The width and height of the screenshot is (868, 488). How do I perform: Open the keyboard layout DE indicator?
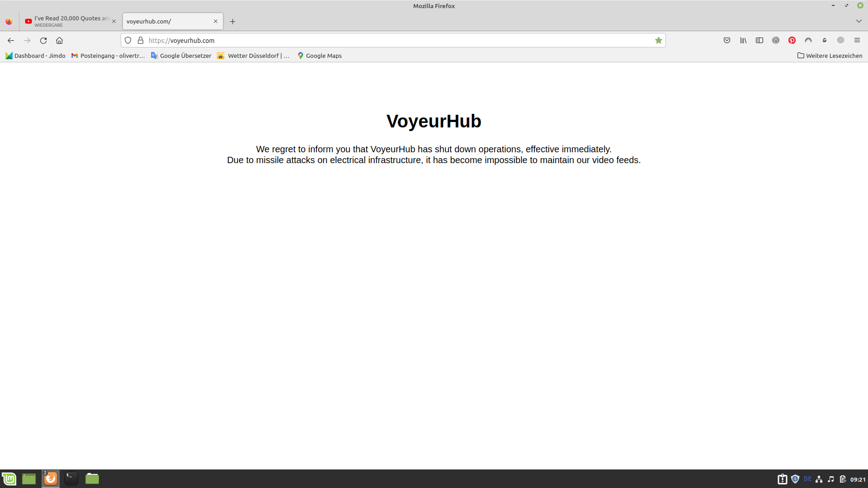coord(807,479)
